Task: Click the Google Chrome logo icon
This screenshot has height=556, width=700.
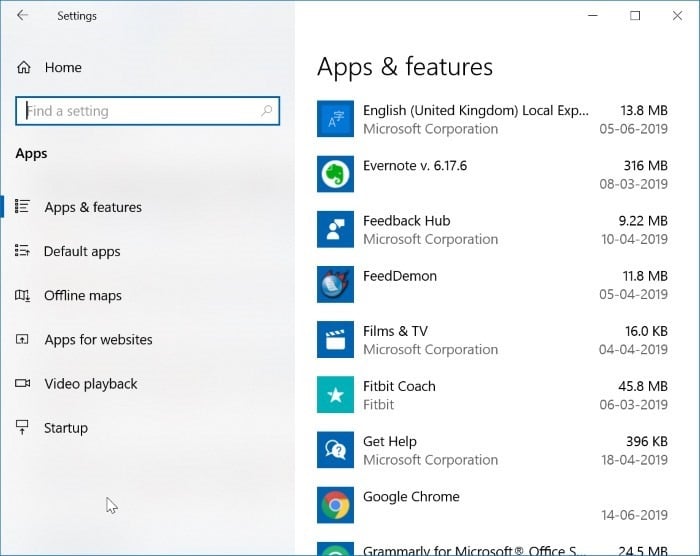Action: click(x=335, y=505)
